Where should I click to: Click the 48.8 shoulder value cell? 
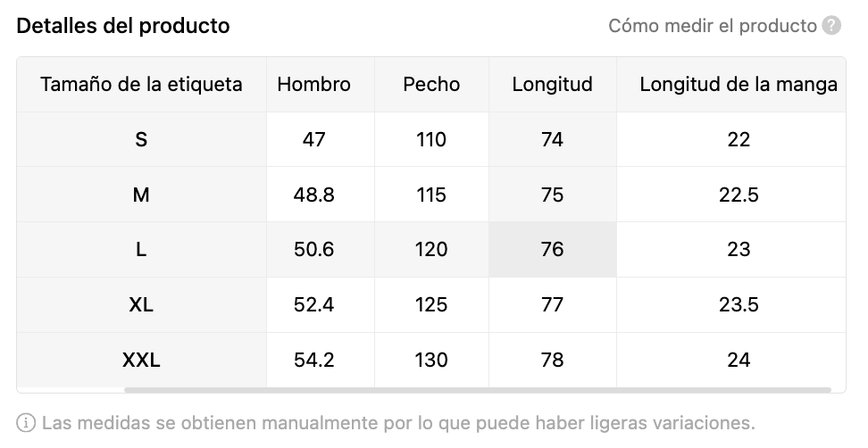pos(313,195)
